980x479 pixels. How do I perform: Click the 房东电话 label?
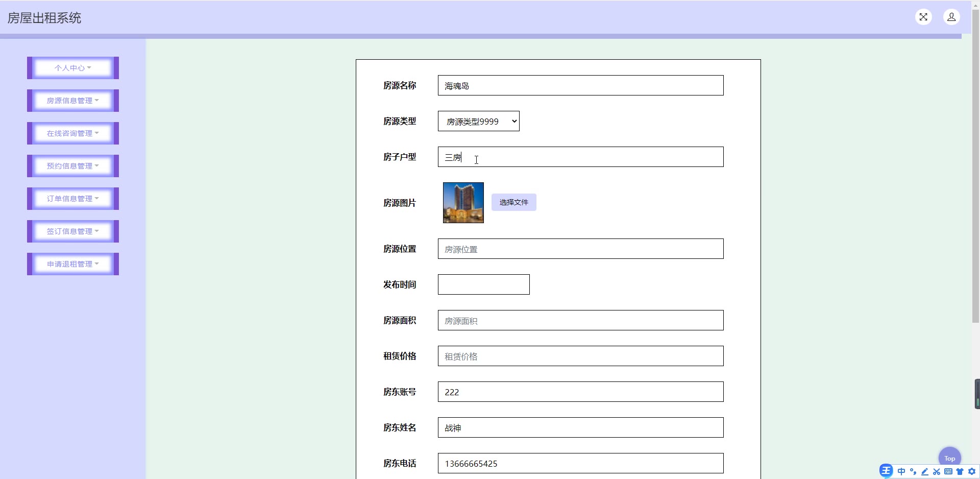[400, 463]
